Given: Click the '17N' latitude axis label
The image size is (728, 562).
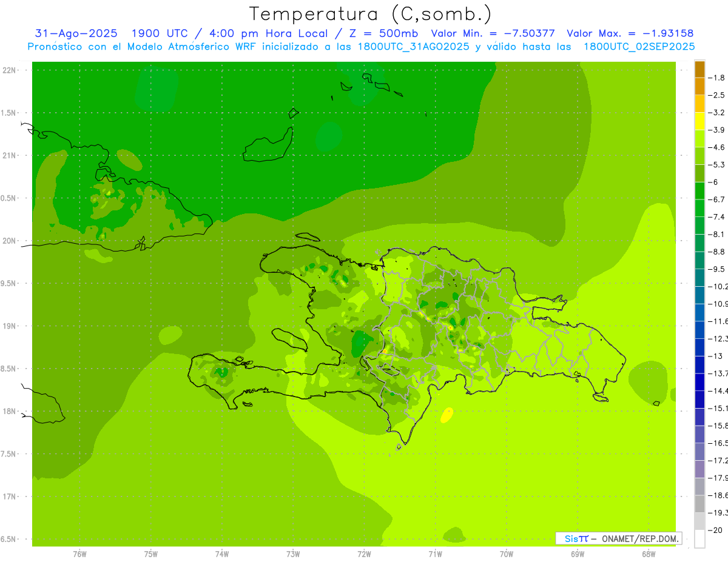Looking at the screenshot, I should pyautogui.click(x=9, y=497).
